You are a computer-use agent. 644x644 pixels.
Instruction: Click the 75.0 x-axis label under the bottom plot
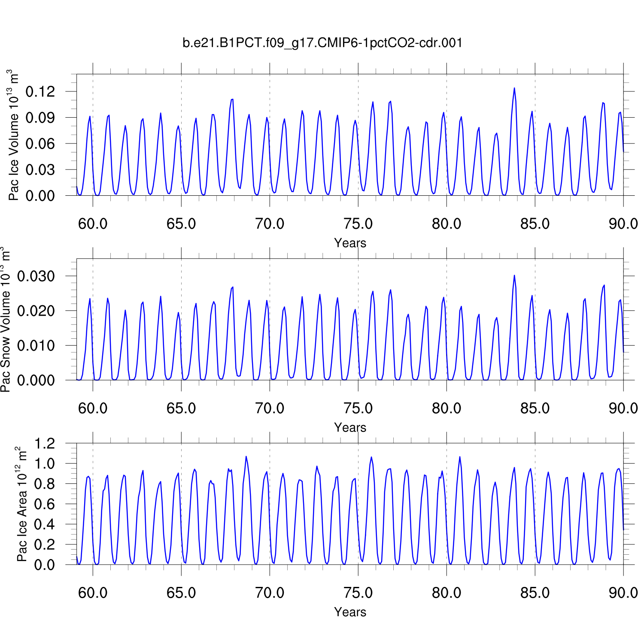tap(358, 593)
